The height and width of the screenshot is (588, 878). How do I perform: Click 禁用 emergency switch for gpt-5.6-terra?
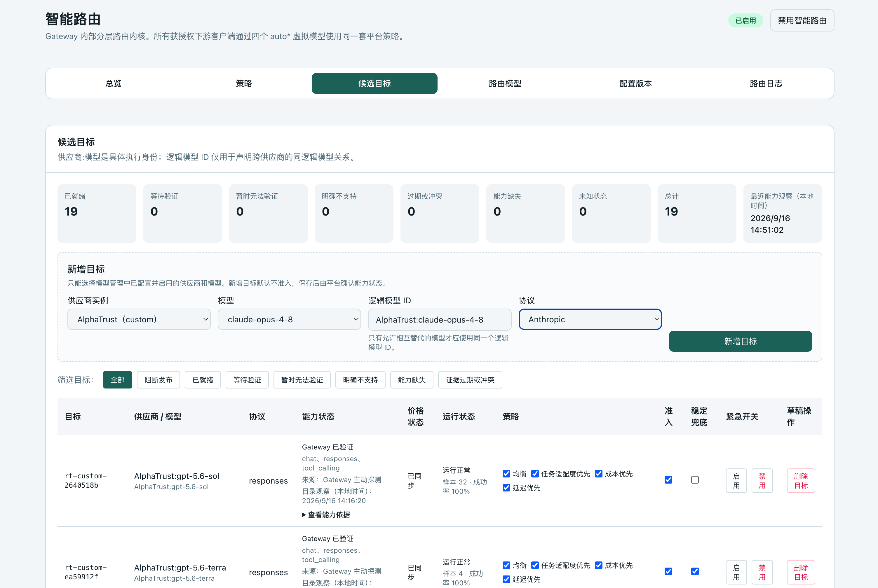[x=762, y=572]
